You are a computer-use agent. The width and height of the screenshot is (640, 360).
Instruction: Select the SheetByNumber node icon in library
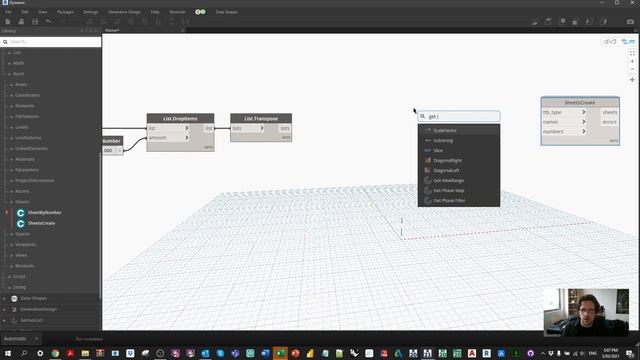pos(21,213)
